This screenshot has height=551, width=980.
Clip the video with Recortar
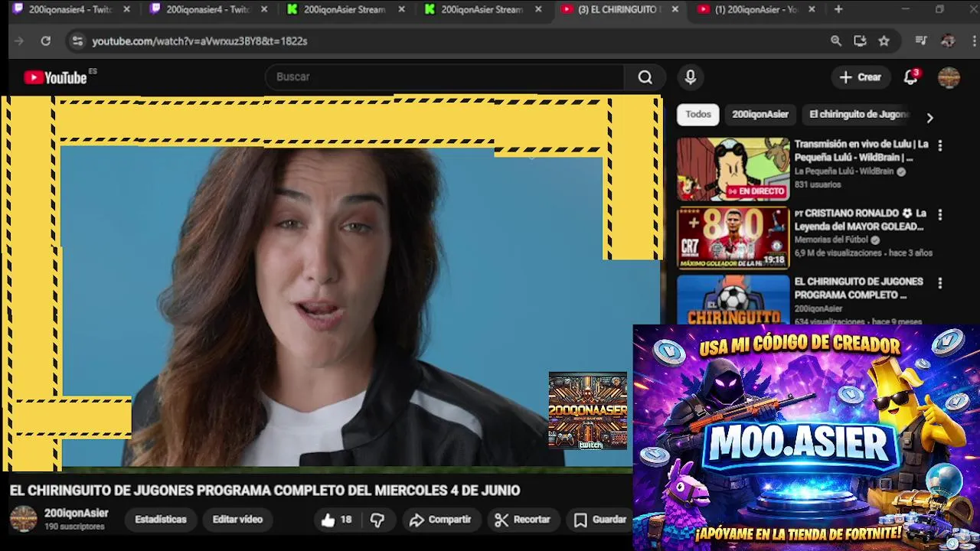(x=523, y=520)
